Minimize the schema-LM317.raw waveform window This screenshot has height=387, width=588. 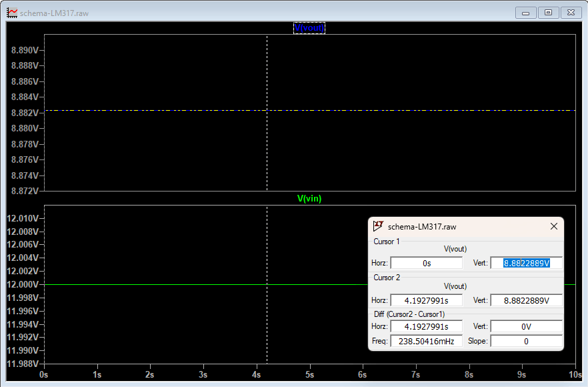526,13
